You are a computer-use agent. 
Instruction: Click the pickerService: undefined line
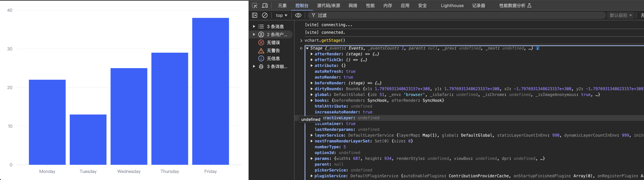pos(343,170)
